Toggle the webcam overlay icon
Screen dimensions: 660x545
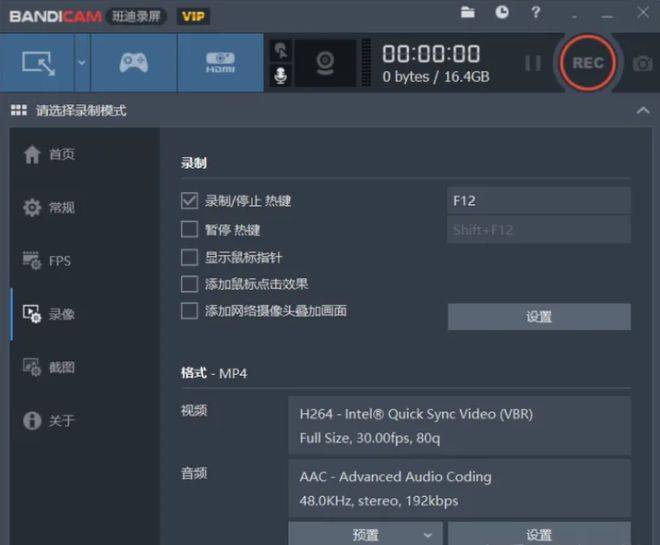[x=325, y=63]
